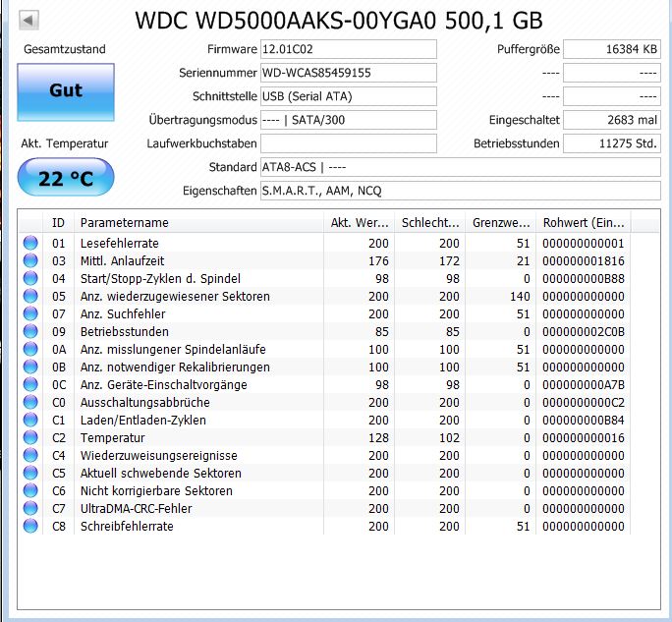Click the Schnittstelle field USB (Serial ATA)
Image resolution: width=672 pixels, height=622 pixels.
[349, 96]
